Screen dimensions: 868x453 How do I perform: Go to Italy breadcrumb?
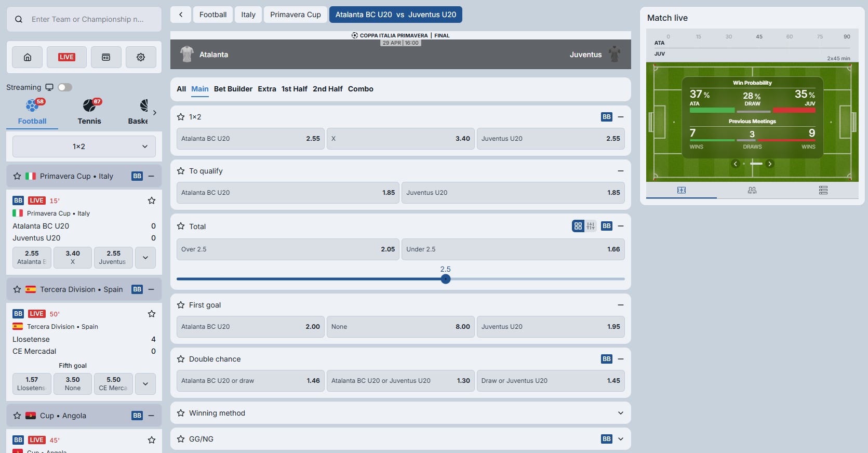click(248, 15)
